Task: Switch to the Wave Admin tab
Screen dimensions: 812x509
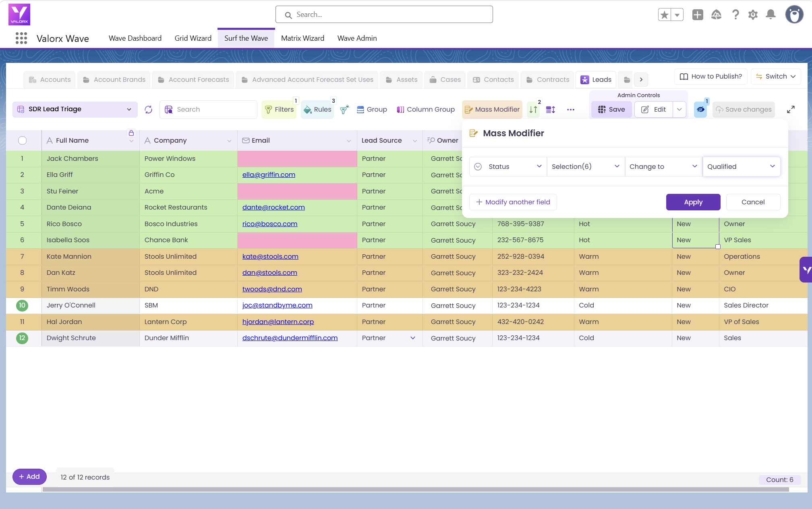Action: [357, 38]
